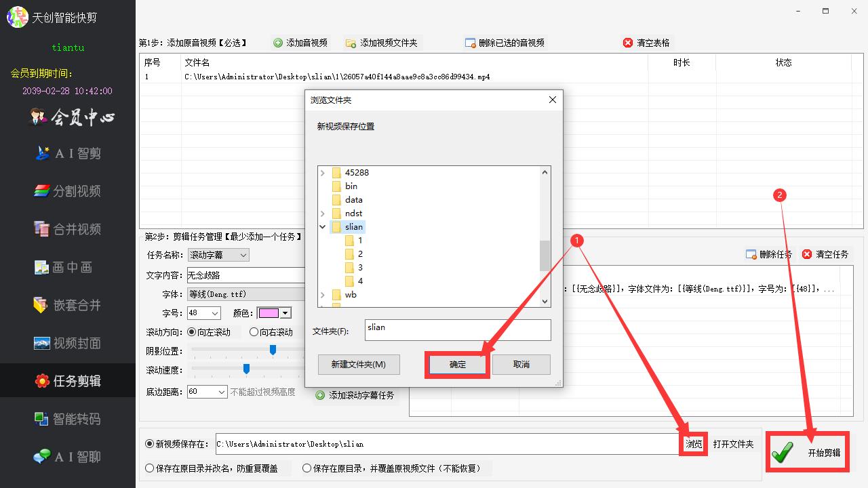
Task: Click the 45288 folder icon
Action: coord(337,173)
